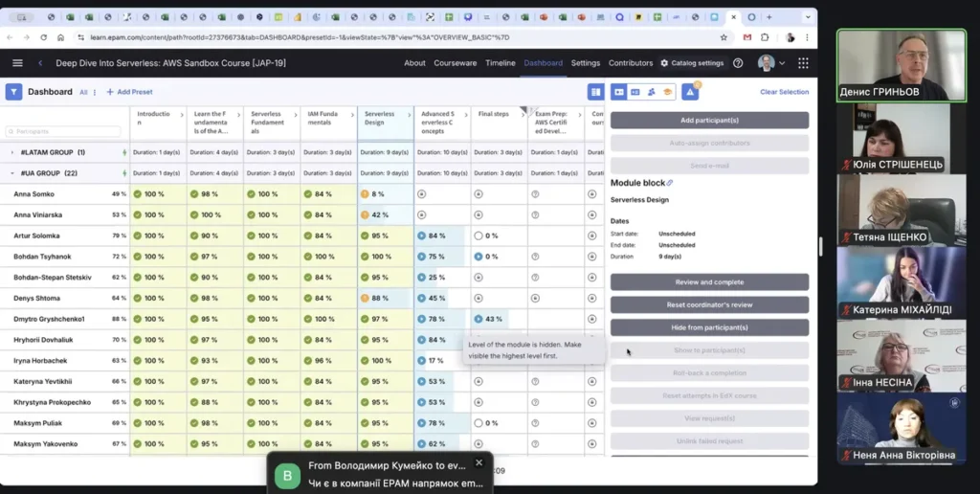Click Anna Viniarska's 42% Serverless Design cell
This screenshot has width=980, height=494.
coord(386,214)
